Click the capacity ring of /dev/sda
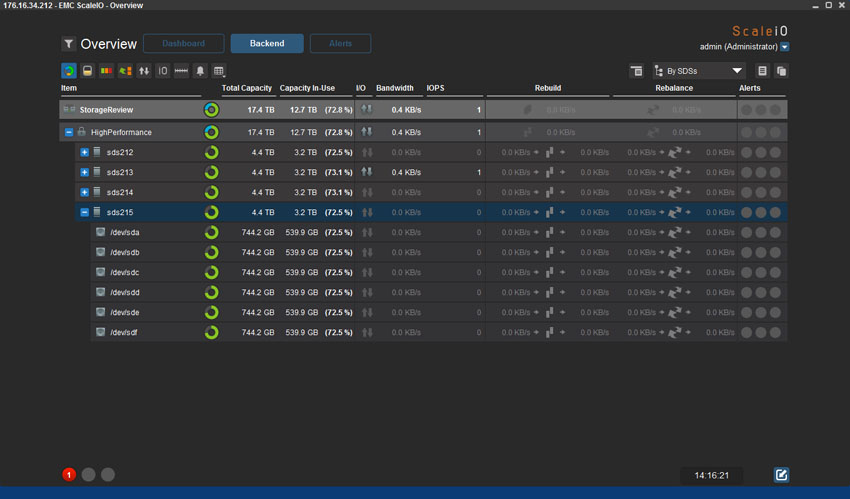Viewport: 850px width, 499px height. tap(211, 232)
